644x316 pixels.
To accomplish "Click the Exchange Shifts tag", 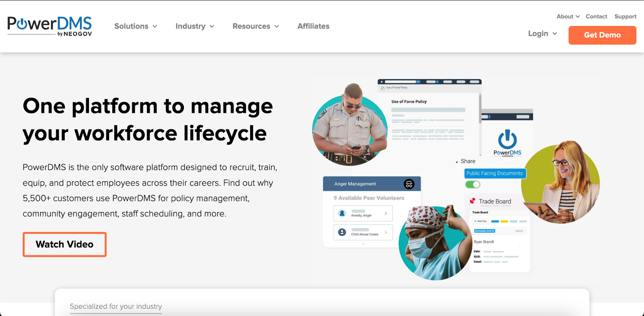I will [x=485, y=231].
